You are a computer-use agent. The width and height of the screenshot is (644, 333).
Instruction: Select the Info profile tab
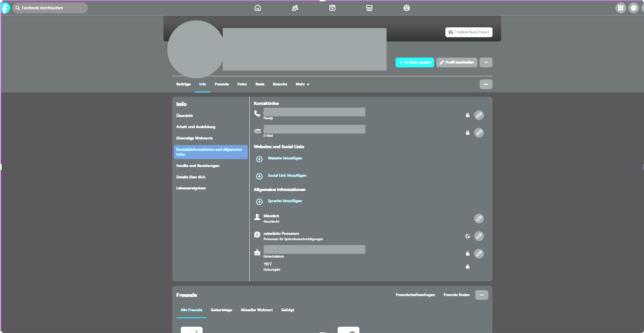(203, 84)
